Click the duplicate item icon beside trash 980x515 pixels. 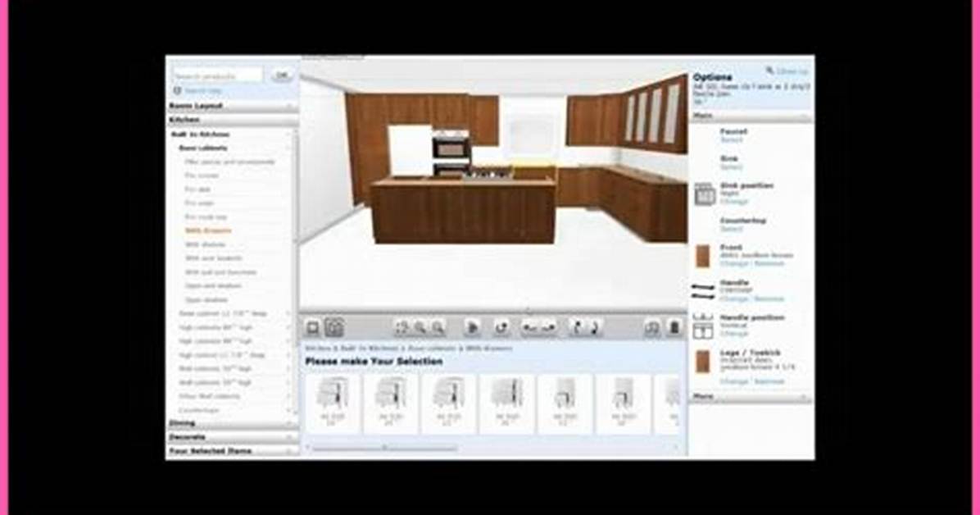652,328
